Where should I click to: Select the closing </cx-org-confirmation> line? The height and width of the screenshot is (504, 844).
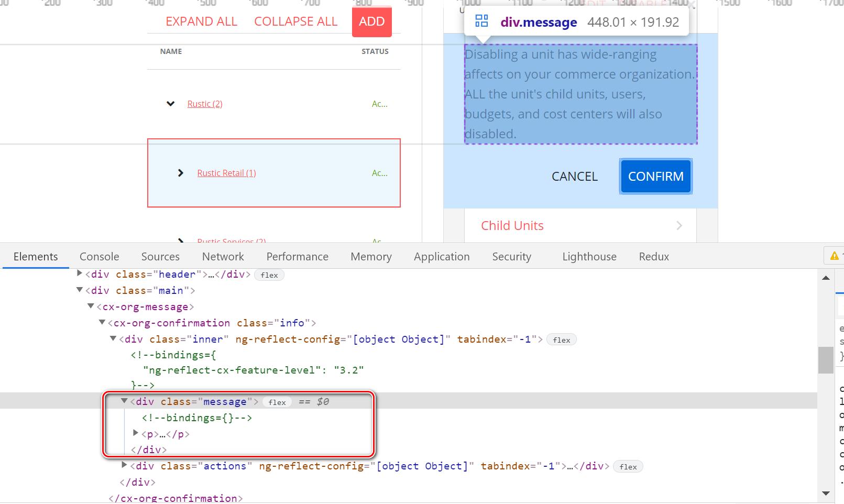176,498
